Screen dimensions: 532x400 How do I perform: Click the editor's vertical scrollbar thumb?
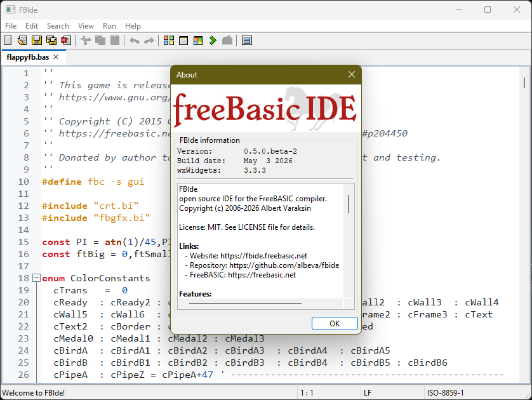(524, 83)
